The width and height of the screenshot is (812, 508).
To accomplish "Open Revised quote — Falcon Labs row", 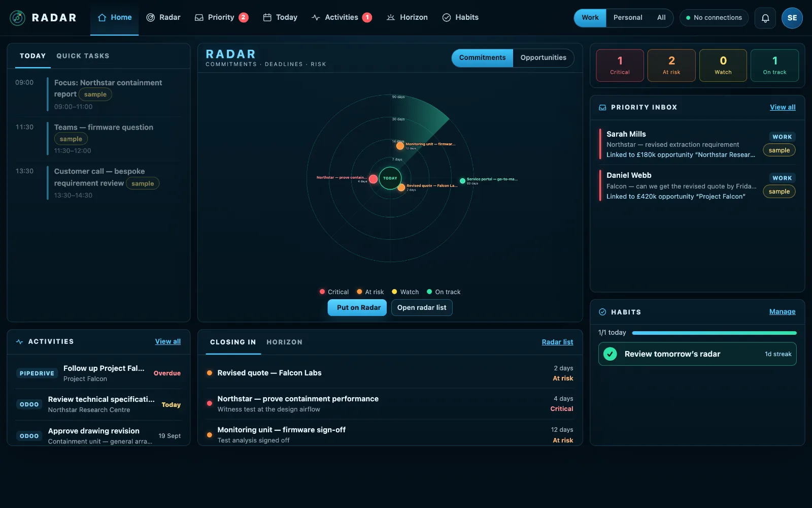I will (x=390, y=373).
